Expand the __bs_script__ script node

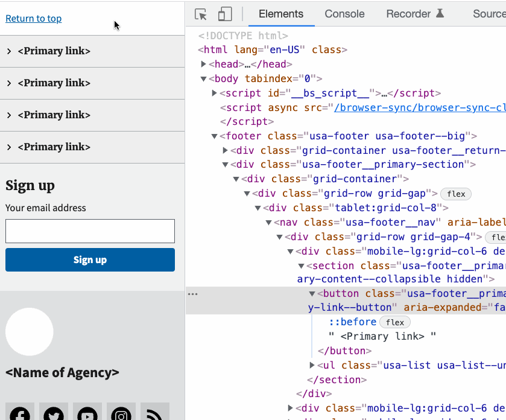click(x=214, y=93)
